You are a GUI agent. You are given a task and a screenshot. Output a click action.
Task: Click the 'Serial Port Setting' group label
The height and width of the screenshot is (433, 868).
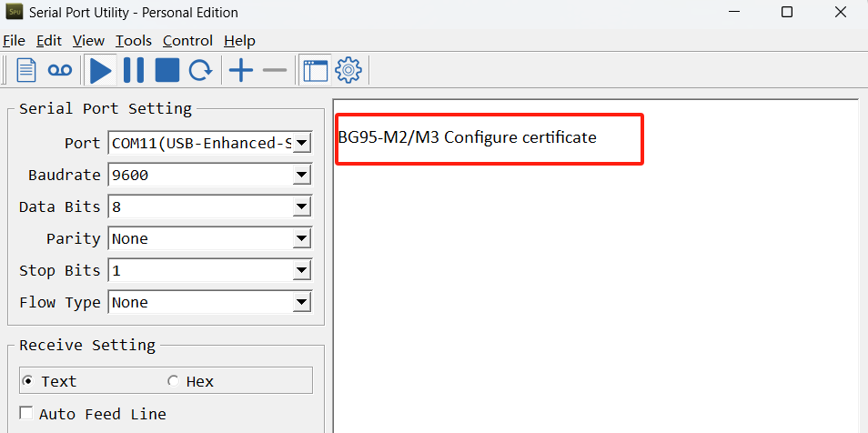(106, 108)
